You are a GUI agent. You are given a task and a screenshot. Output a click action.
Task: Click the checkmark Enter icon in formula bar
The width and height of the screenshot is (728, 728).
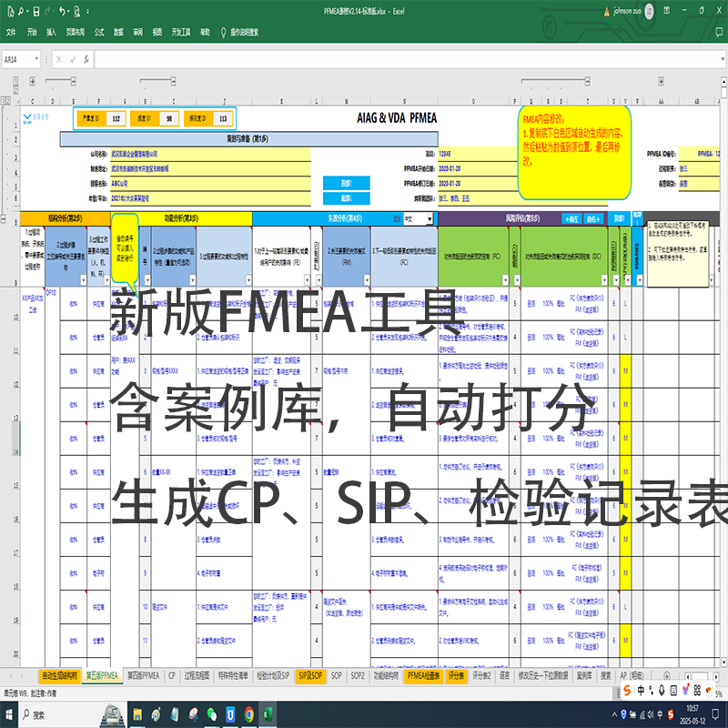[73, 59]
